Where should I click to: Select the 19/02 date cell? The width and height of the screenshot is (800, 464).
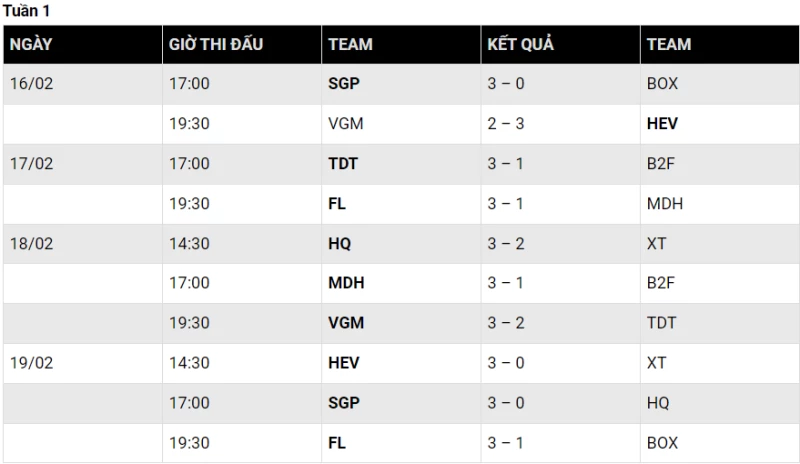31,363
